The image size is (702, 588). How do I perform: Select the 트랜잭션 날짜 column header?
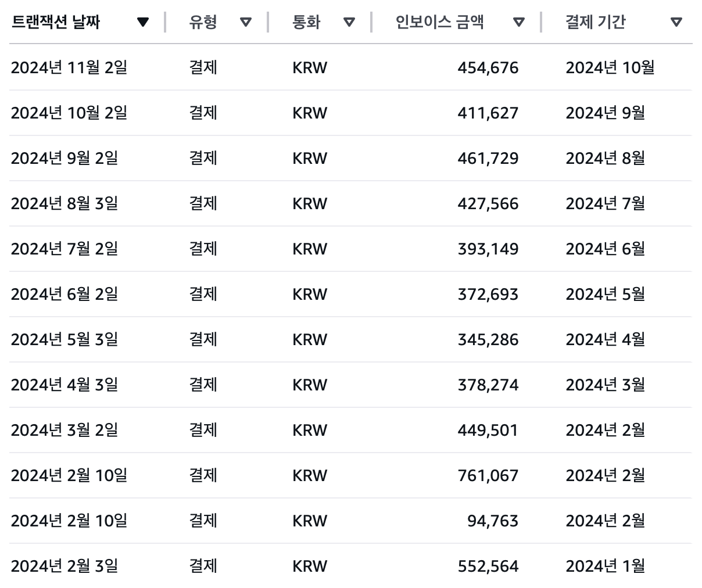(56, 23)
